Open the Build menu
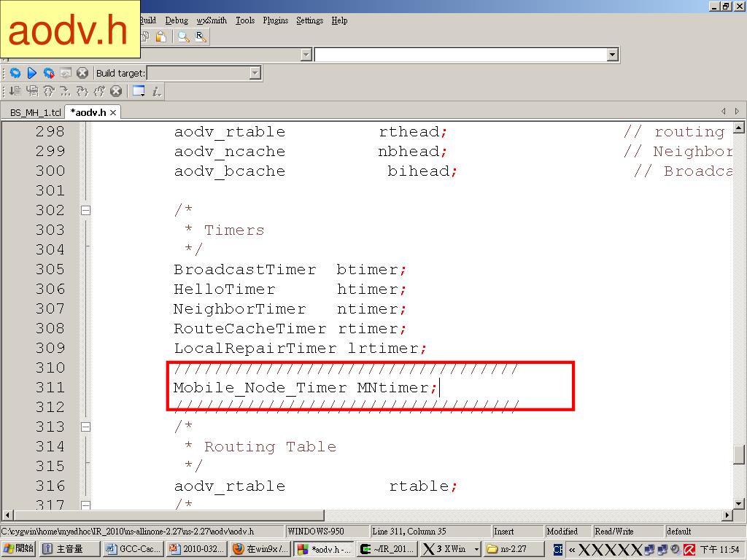This screenshot has height=560, width=747. [x=148, y=20]
